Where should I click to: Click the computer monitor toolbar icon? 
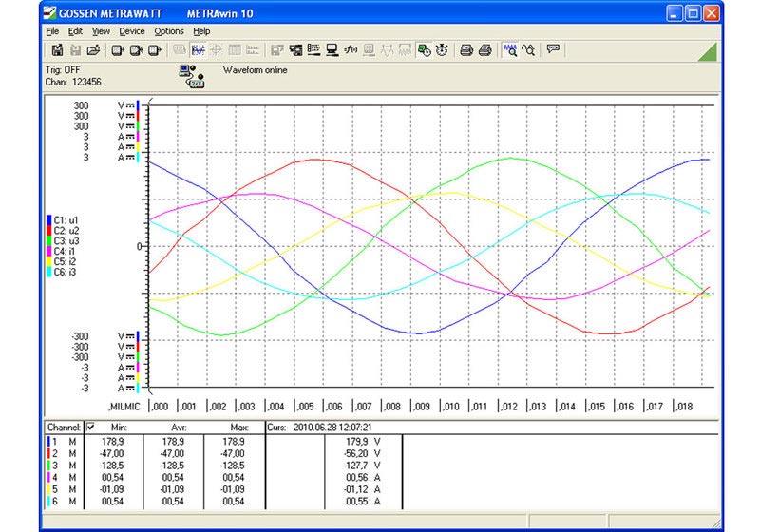(x=332, y=50)
